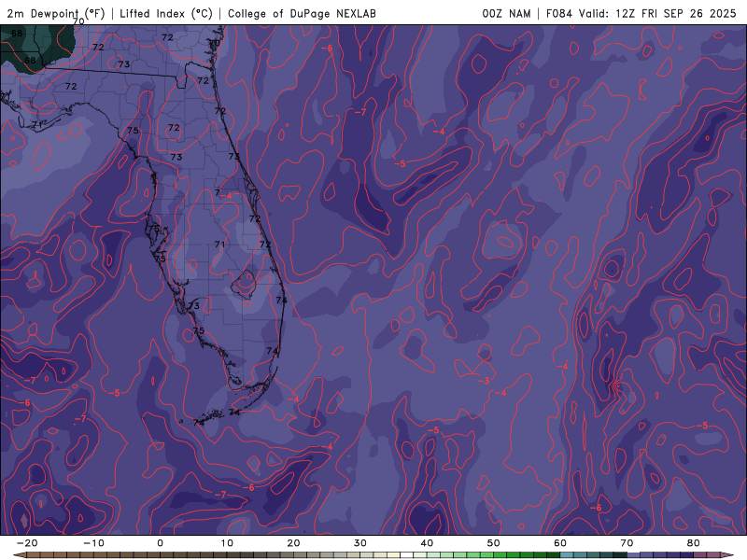
Task: Click the "70" colorbar tick label
Action: (627, 543)
